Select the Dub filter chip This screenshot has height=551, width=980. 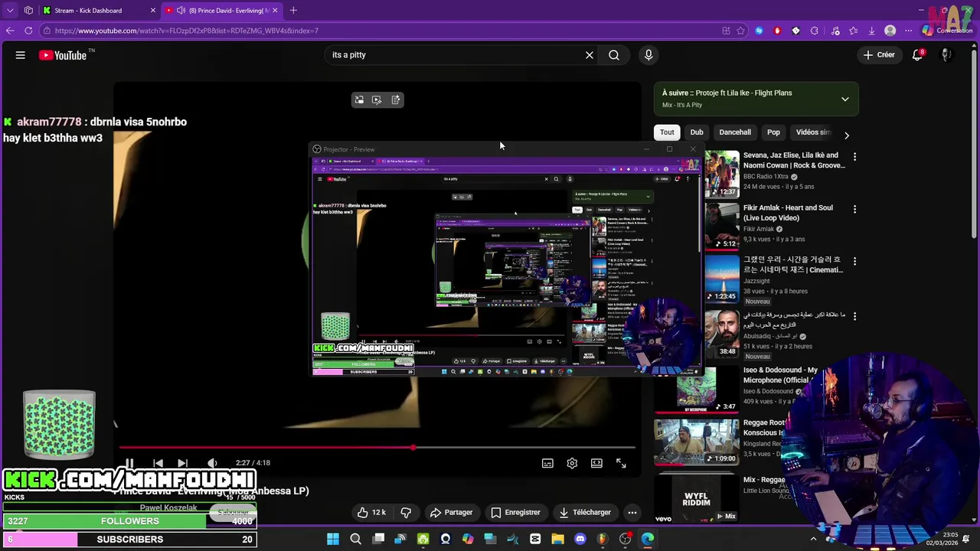[x=697, y=132]
